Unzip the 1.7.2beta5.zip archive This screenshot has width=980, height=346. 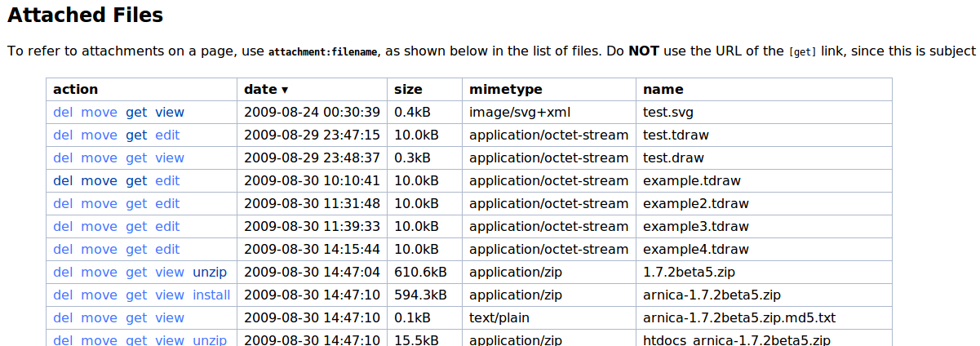point(210,273)
